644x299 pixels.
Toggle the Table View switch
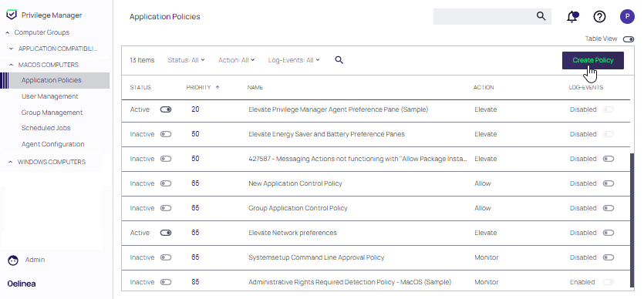pos(629,39)
